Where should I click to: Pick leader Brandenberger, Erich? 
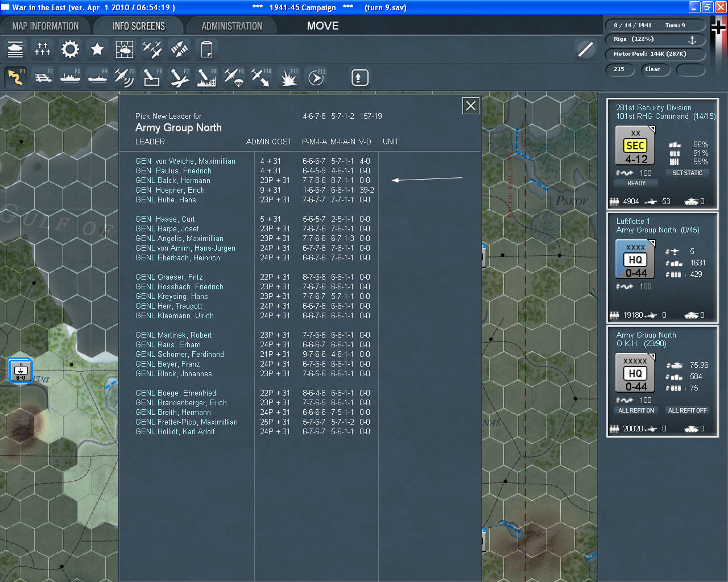point(181,403)
